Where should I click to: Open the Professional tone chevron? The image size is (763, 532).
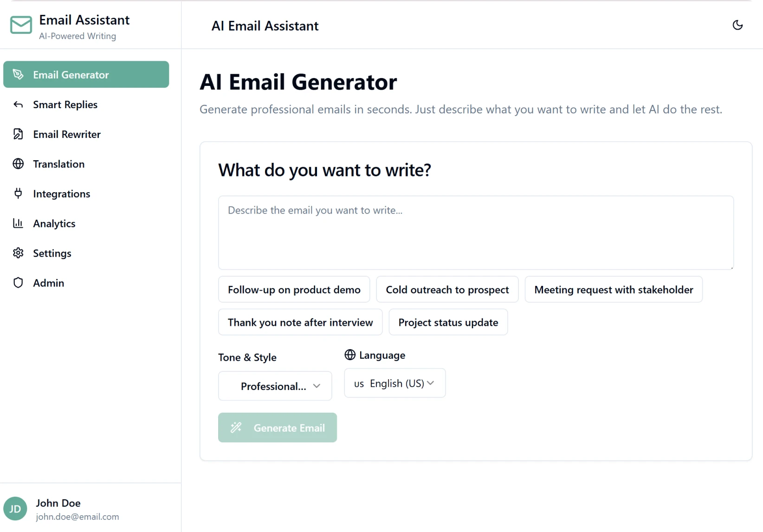click(317, 386)
